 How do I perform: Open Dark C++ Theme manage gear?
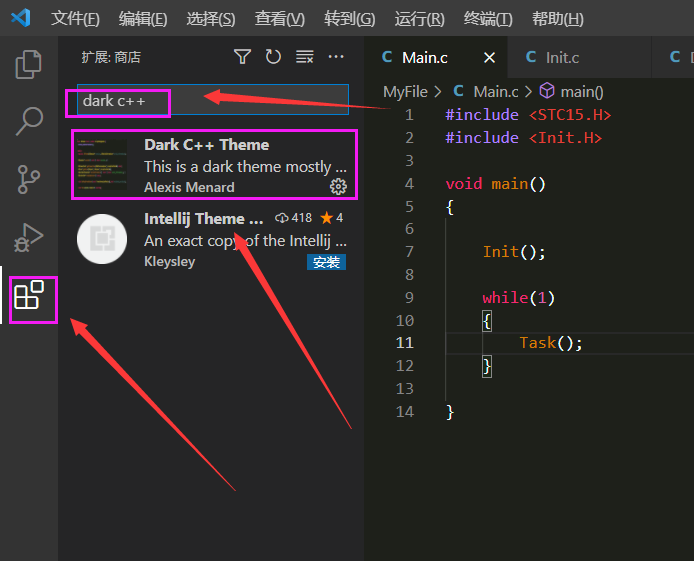[x=339, y=186]
